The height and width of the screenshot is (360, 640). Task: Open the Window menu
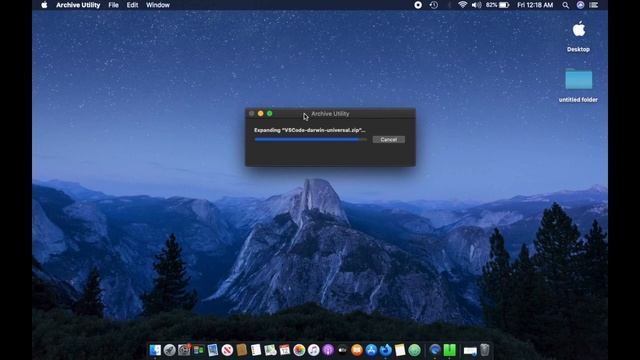[x=158, y=5]
